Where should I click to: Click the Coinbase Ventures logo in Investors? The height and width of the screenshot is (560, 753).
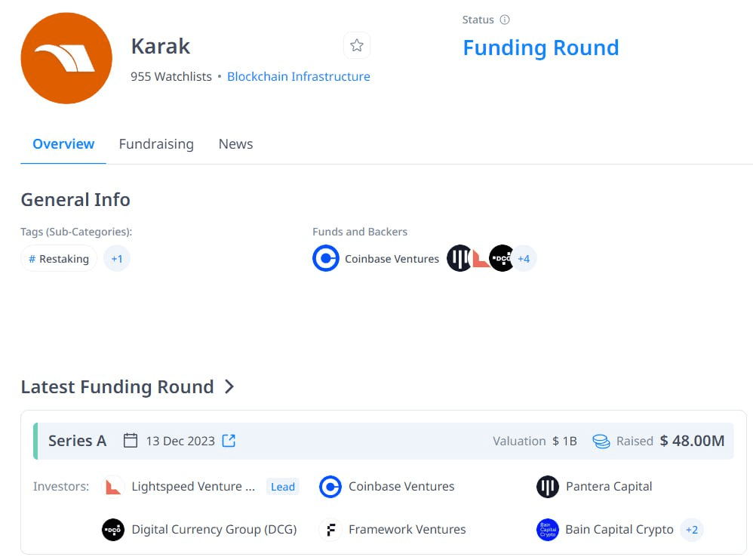pyautogui.click(x=330, y=487)
